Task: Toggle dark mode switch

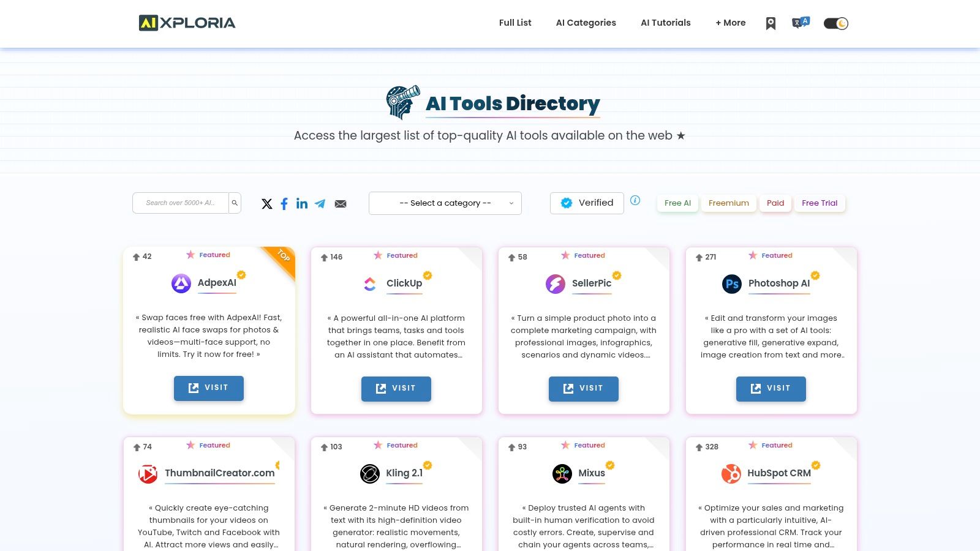Action: (x=835, y=23)
